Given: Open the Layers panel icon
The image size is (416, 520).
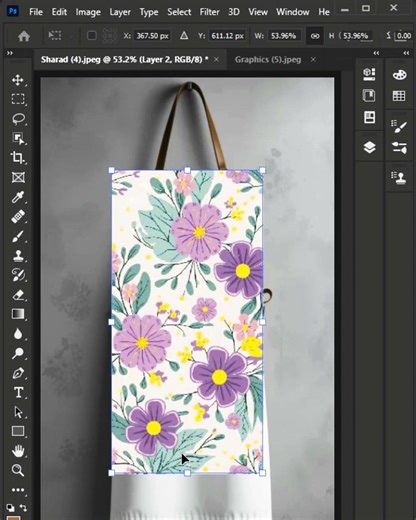Looking at the screenshot, I should coord(369,147).
